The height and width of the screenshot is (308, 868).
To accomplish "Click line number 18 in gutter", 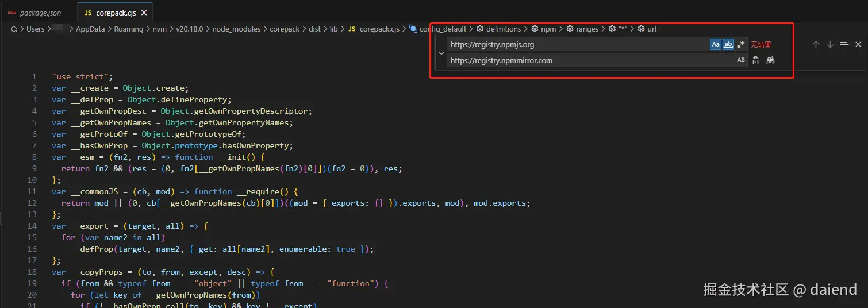I will 32,272.
